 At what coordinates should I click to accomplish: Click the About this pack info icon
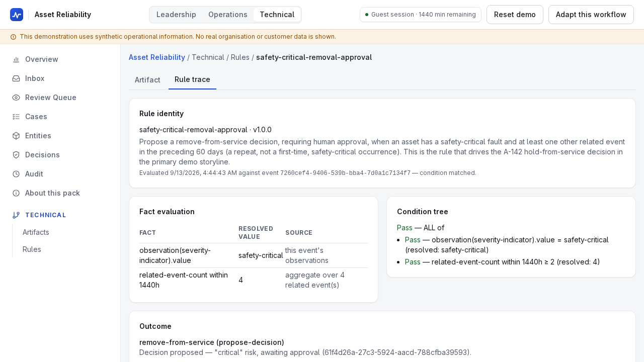16,193
